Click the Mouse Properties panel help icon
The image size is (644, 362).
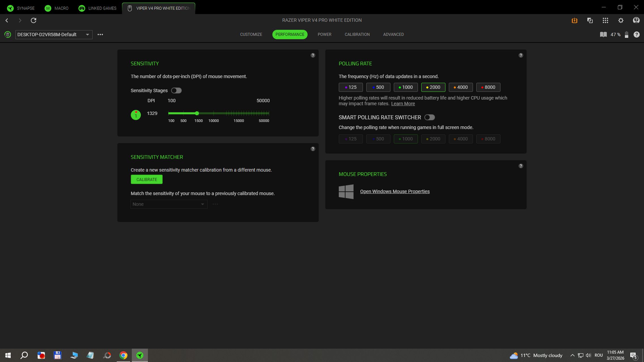tap(520, 166)
